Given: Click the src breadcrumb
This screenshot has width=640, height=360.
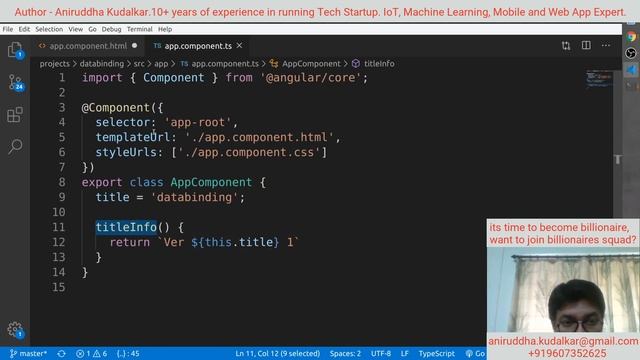Looking at the screenshot, I should tap(139, 64).
